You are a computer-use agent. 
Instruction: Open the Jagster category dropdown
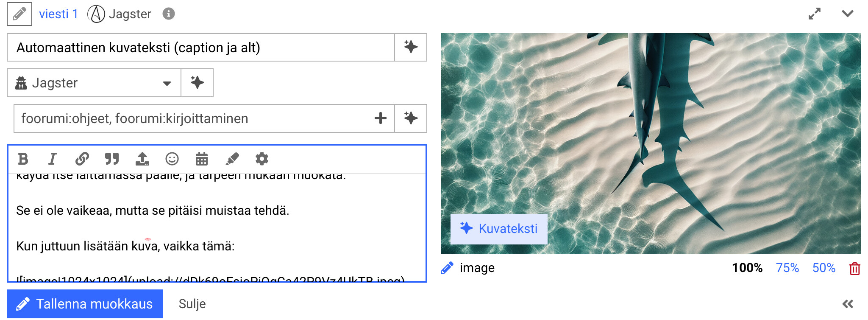[x=94, y=83]
